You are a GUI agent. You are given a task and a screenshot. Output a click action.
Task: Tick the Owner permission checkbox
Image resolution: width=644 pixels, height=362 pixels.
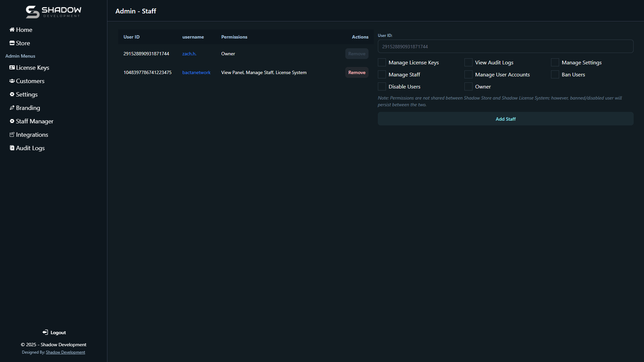[x=468, y=86]
